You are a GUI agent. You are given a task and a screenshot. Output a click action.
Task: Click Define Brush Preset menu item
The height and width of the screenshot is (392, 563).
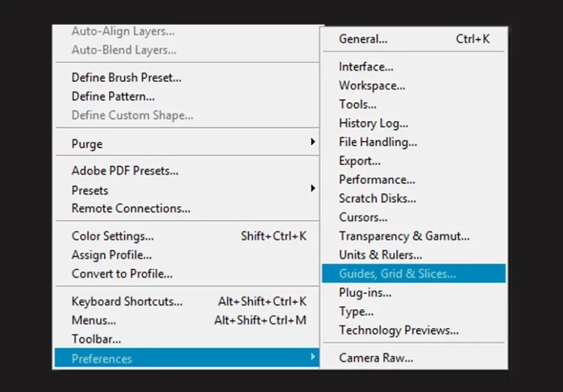pos(186,77)
